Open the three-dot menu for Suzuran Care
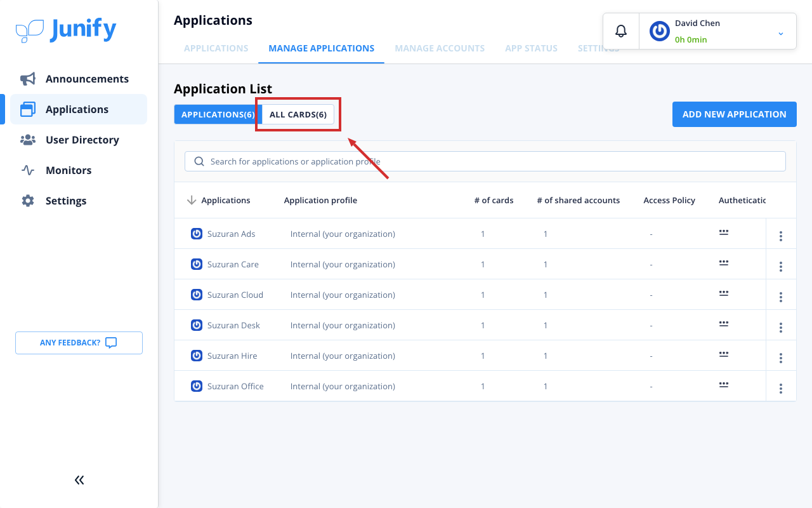This screenshot has height=508, width=812. click(x=781, y=267)
